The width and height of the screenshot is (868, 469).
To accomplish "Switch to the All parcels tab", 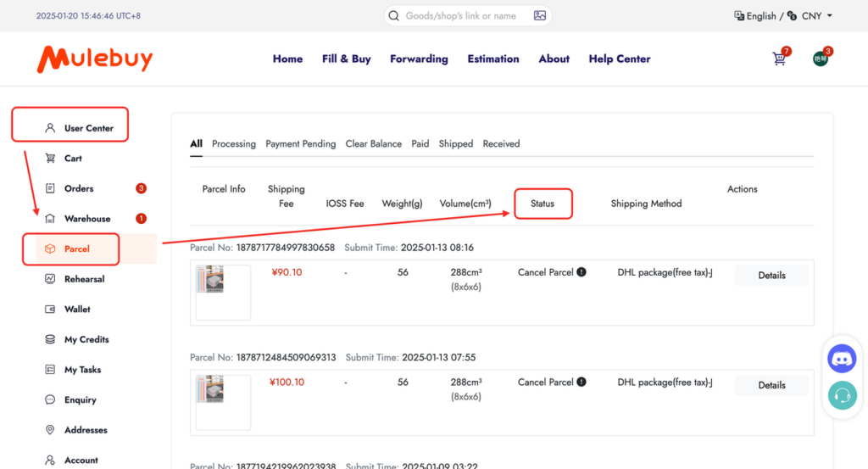I will coord(196,143).
